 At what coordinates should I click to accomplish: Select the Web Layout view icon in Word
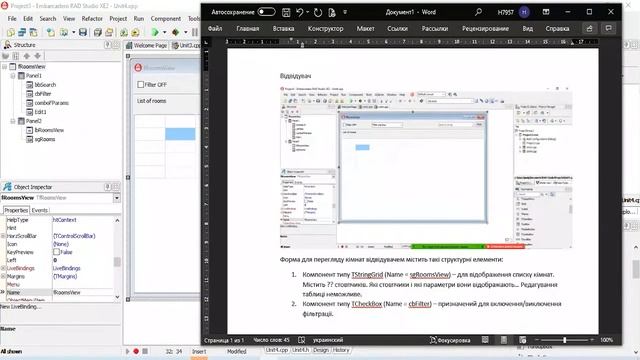click(x=522, y=340)
